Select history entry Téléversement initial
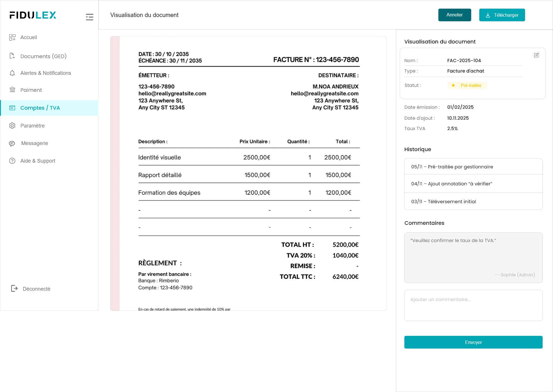 point(473,201)
